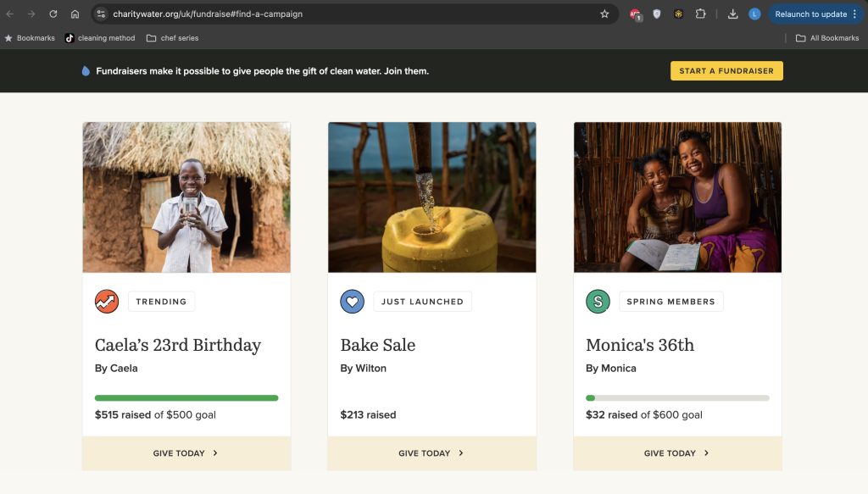868x494 pixels.
Task: Click Give Today under Bake Sale
Action: pyautogui.click(x=431, y=453)
